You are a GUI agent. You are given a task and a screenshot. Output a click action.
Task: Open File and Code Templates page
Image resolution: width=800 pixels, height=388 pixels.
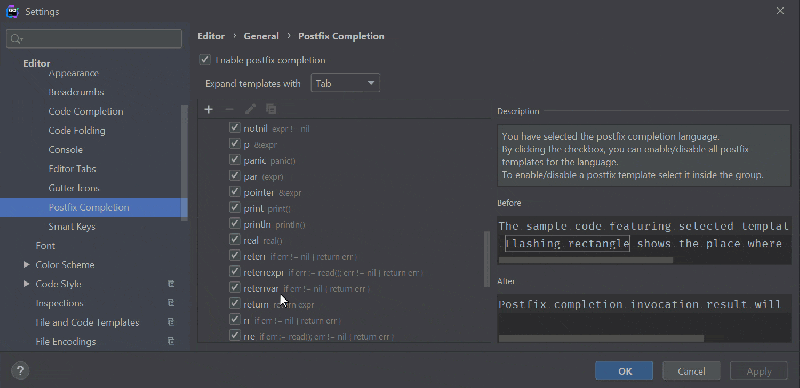87,323
